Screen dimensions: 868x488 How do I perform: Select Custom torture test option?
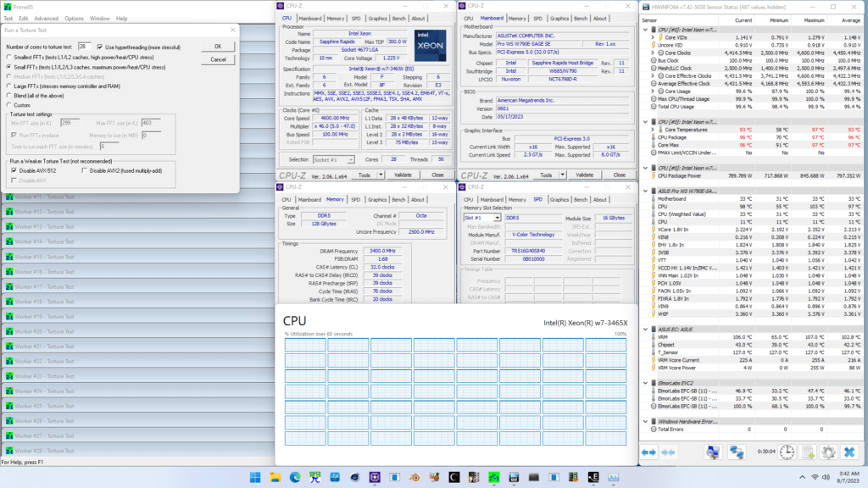[8, 105]
